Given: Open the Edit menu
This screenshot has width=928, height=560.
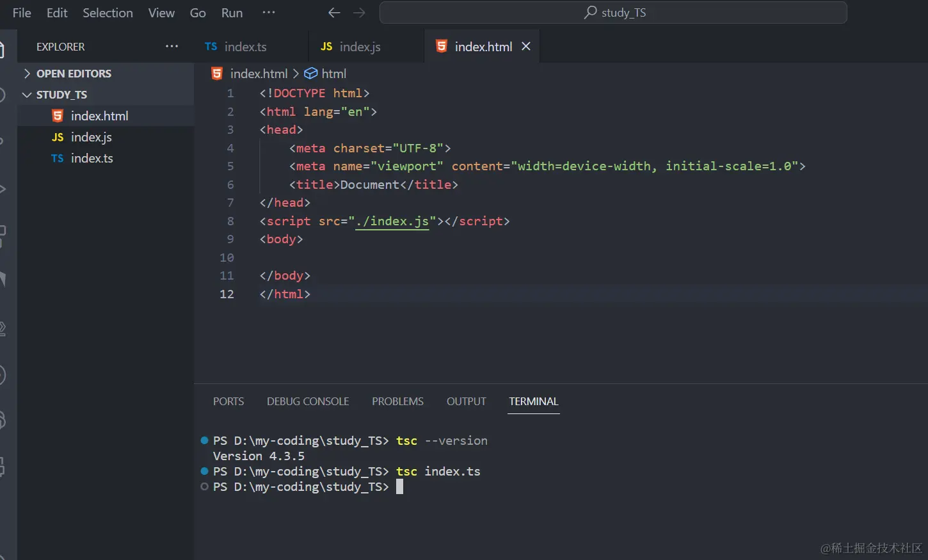Looking at the screenshot, I should point(57,13).
